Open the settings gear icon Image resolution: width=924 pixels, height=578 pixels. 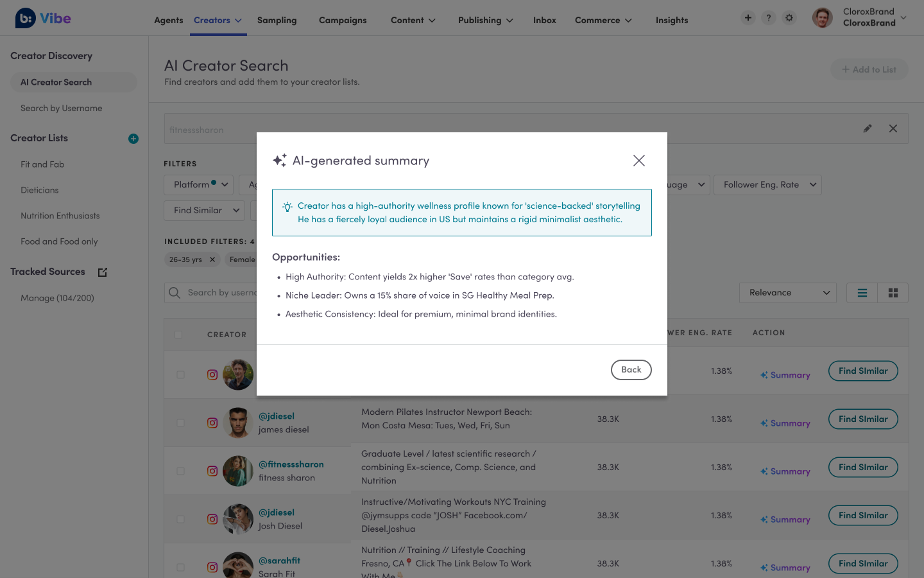(x=789, y=18)
